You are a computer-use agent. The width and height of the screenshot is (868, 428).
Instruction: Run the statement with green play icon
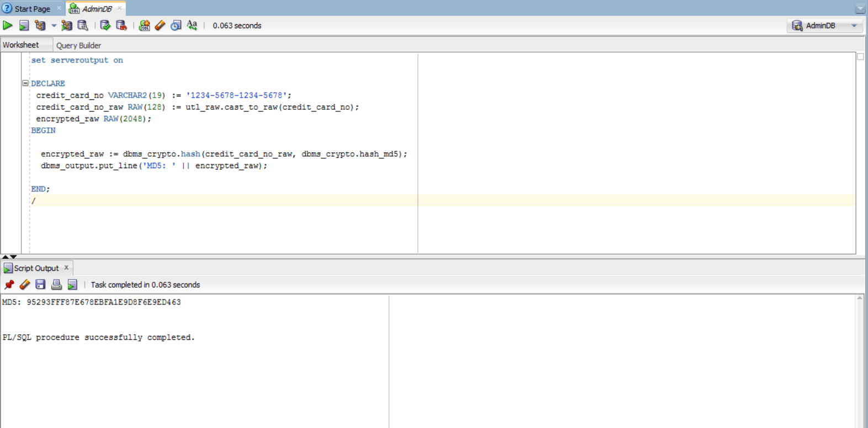pyautogui.click(x=8, y=25)
